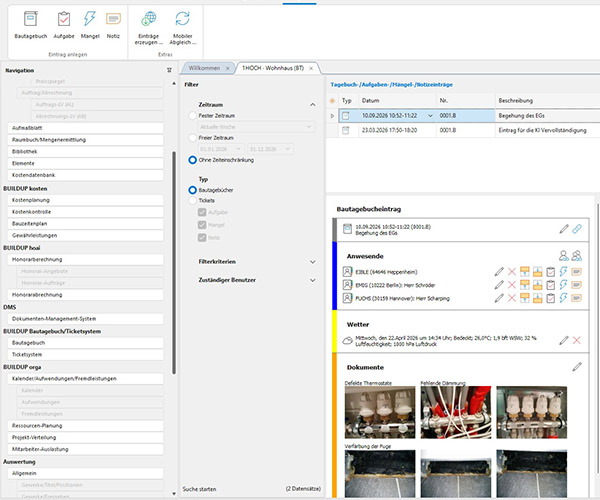Expand Zuständiger Benutzer section

coord(313,280)
